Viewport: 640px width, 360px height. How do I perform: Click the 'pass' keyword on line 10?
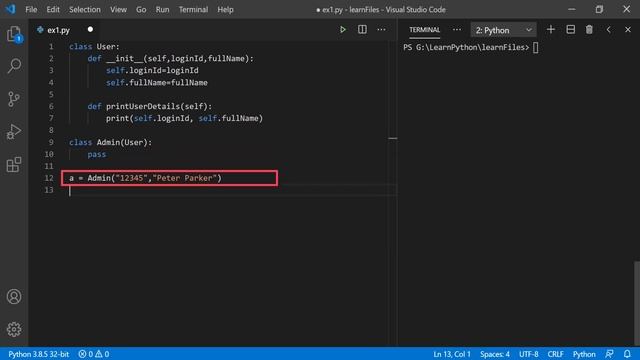pyautogui.click(x=96, y=154)
